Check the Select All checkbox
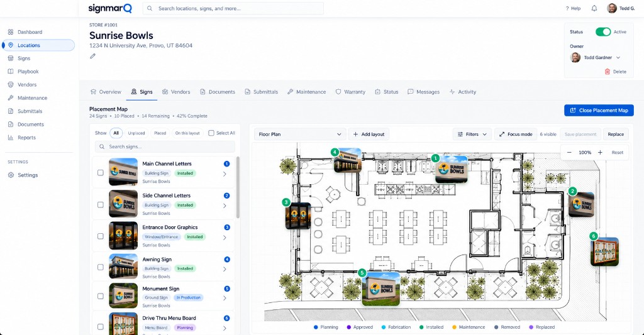 click(211, 133)
